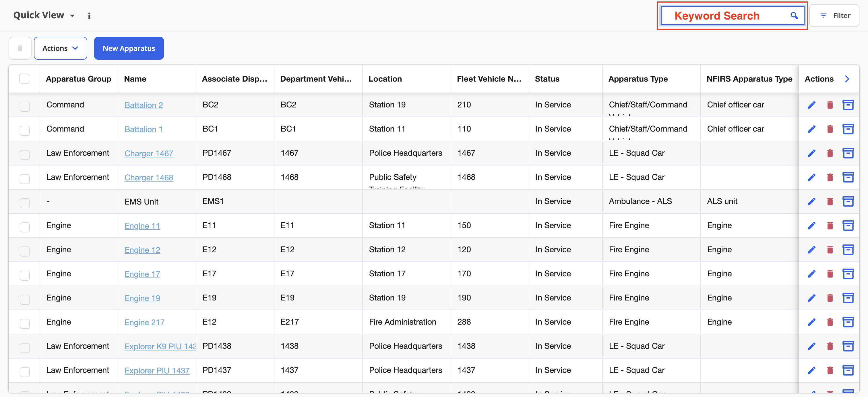Select the Explorer PIU 1437 checkbox
The height and width of the screenshot is (397, 868).
click(25, 372)
